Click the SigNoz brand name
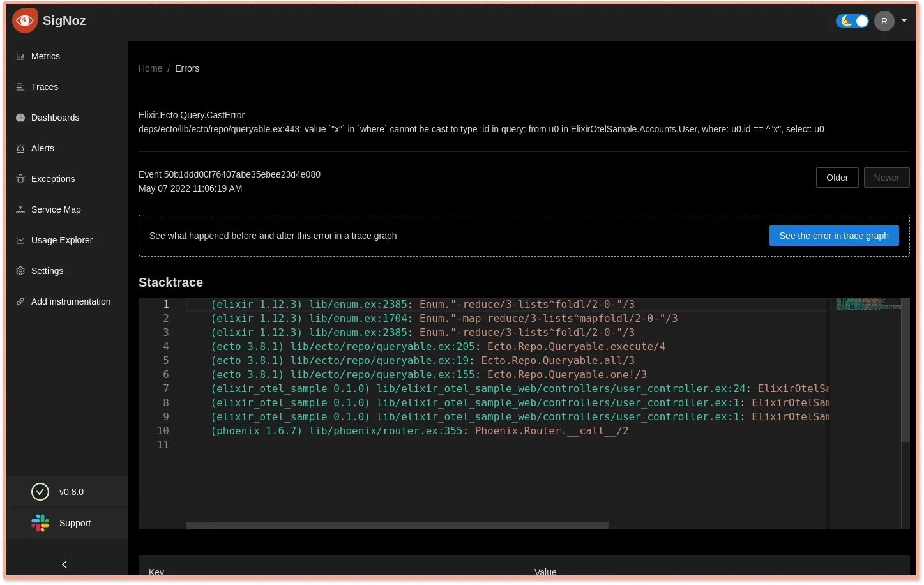This screenshot has width=924, height=585. click(64, 20)
